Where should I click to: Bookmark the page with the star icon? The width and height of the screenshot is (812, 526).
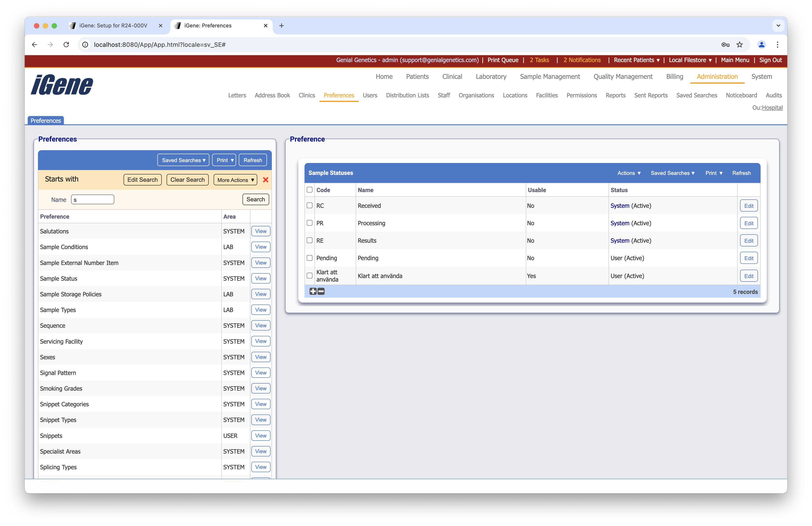740,45
